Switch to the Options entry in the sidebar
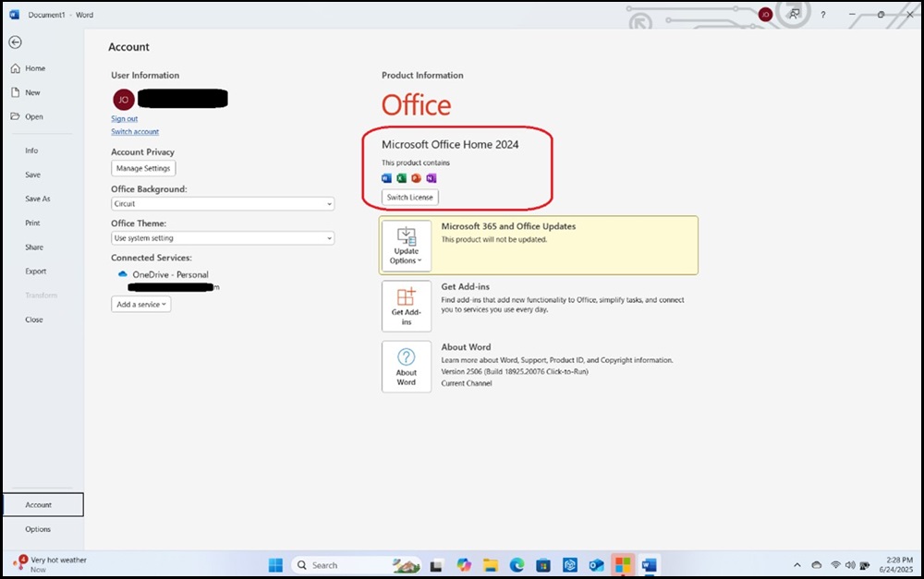 click(x=39, y=528)
